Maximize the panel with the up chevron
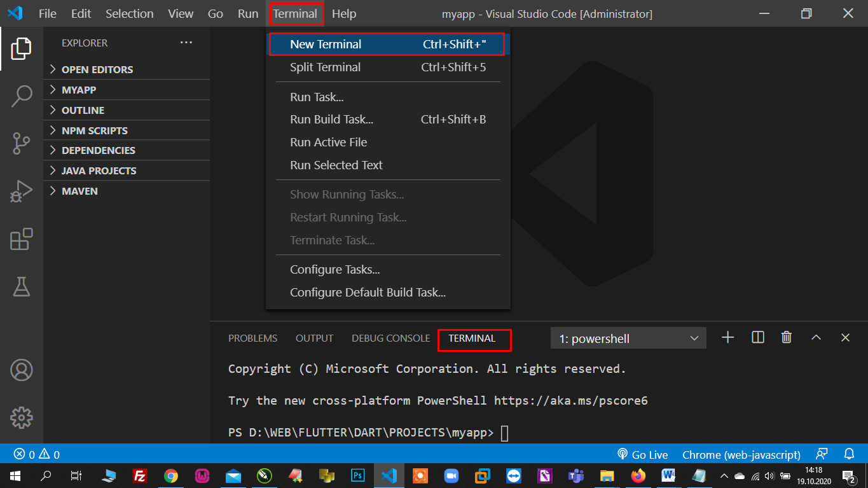The width and height of the screenshot is (868, 488). tap(816, 338)
